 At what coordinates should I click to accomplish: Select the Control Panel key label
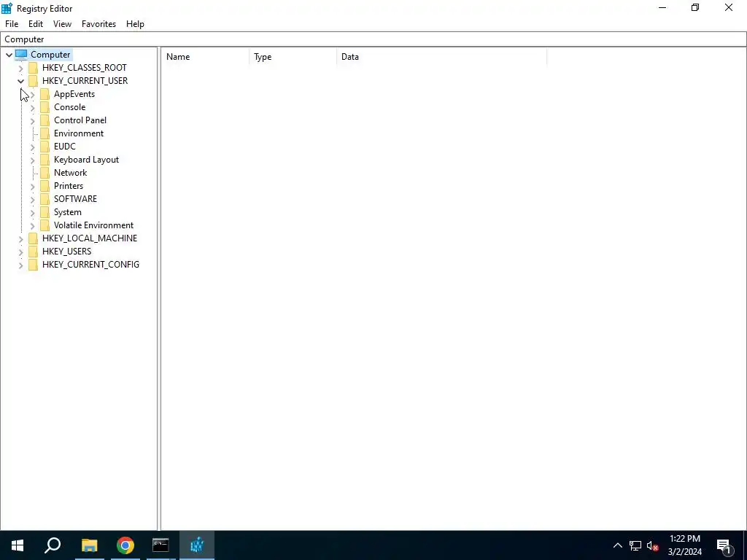pos(80,120)
